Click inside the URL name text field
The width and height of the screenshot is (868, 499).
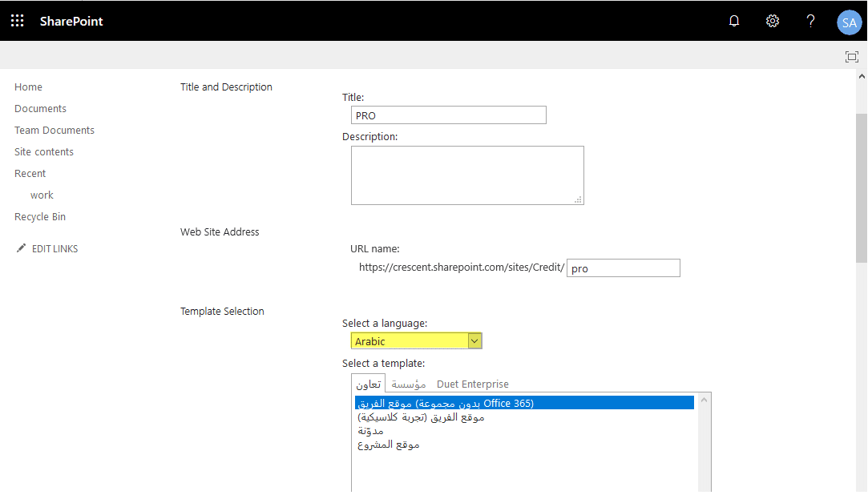[x=624, y=268]
